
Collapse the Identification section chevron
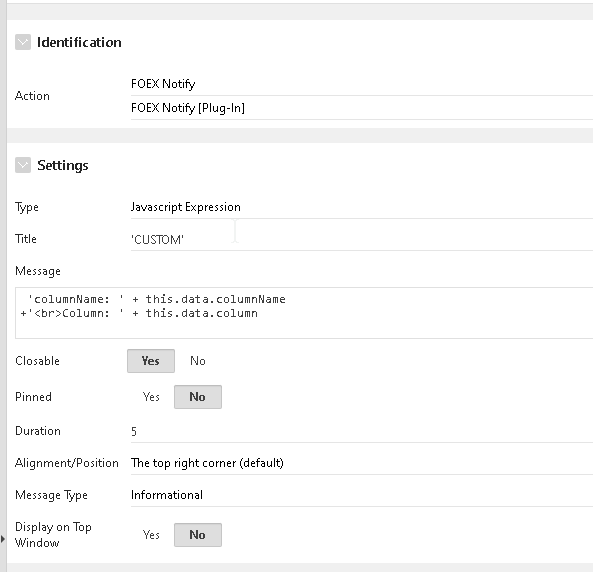point(23,42)
